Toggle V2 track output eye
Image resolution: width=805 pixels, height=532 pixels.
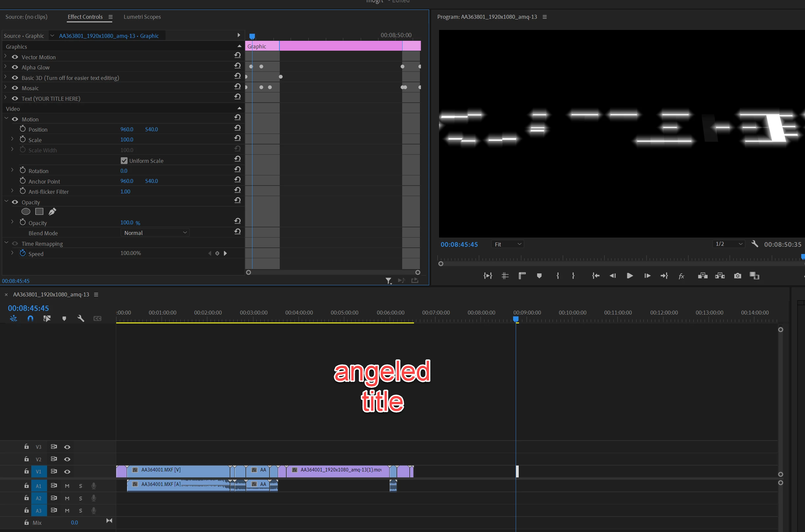click(67, 459)
